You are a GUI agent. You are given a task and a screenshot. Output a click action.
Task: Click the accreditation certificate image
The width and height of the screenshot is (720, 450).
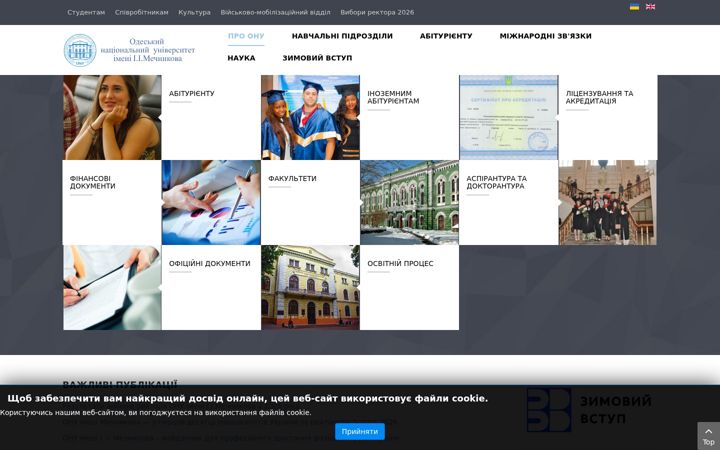[509, 118]
